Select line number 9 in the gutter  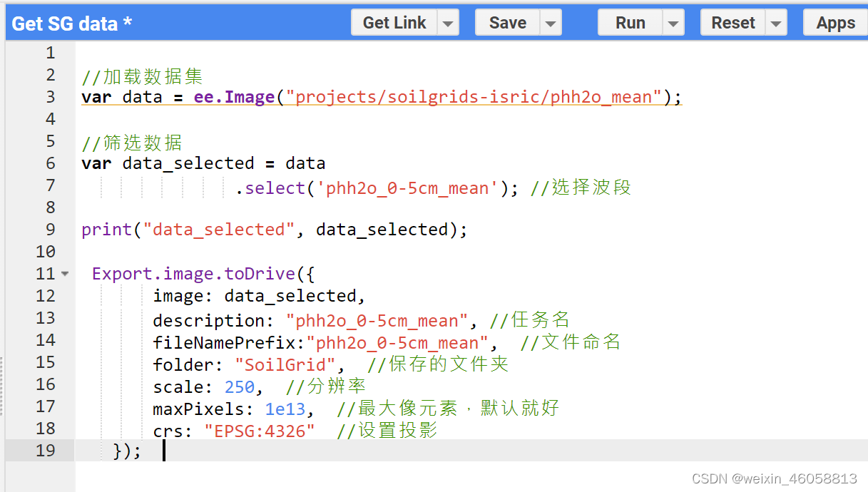49,229
